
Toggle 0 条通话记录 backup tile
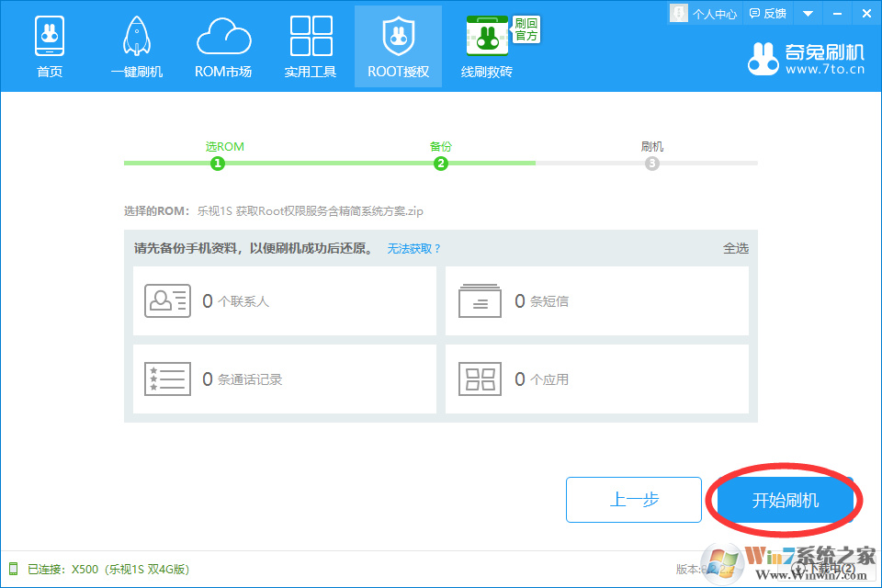(285, 379)
